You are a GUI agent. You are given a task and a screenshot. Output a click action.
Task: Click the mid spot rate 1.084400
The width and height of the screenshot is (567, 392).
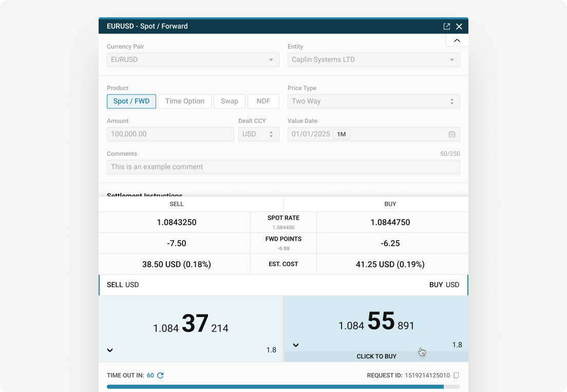283,228
